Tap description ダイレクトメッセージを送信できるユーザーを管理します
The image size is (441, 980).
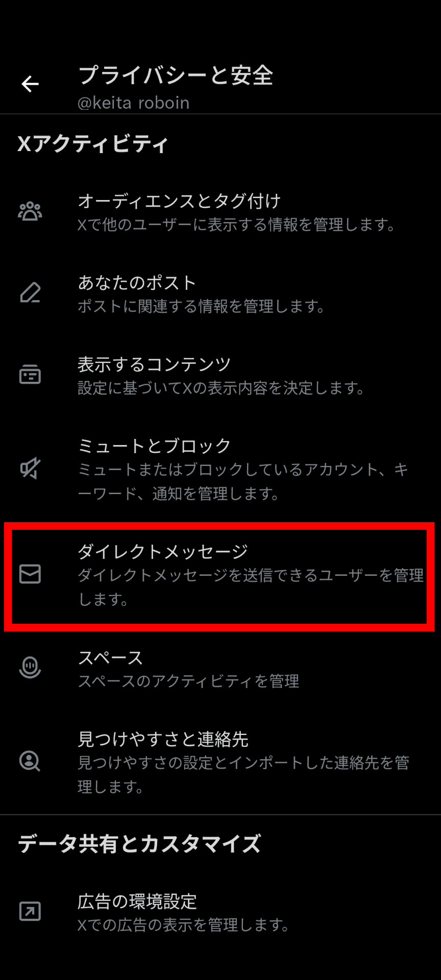(251, 587)
